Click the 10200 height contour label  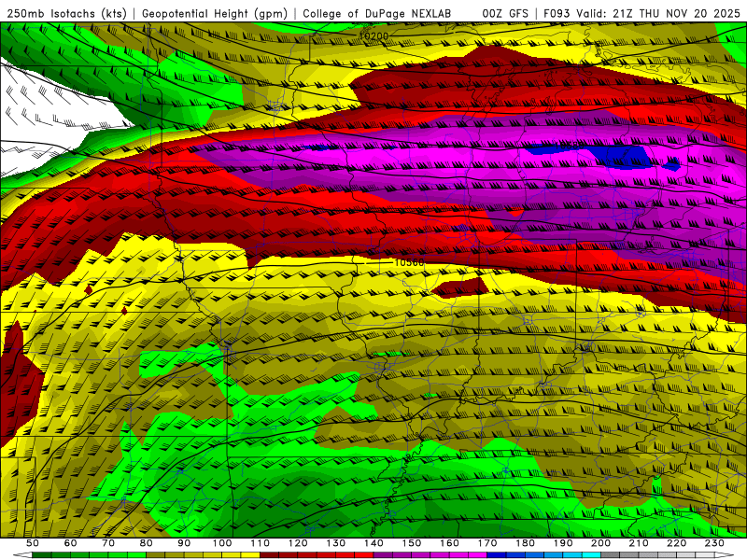pos(374,35)
